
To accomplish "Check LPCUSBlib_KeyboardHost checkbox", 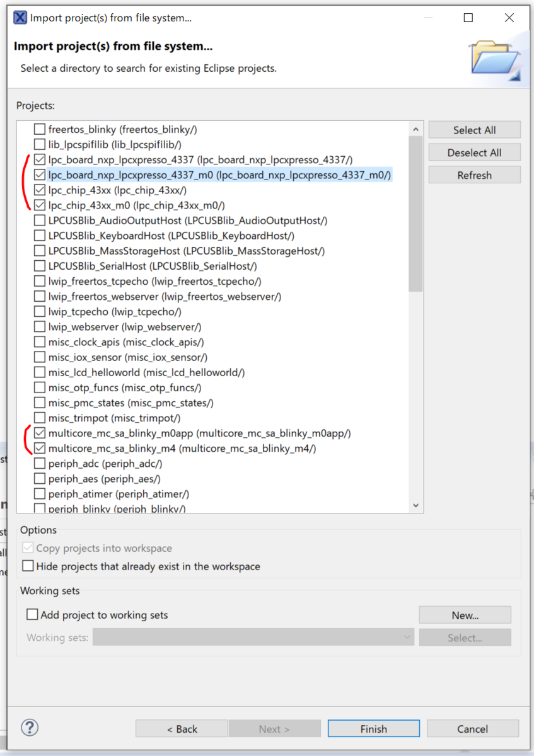I will click(x=40, y=236).
